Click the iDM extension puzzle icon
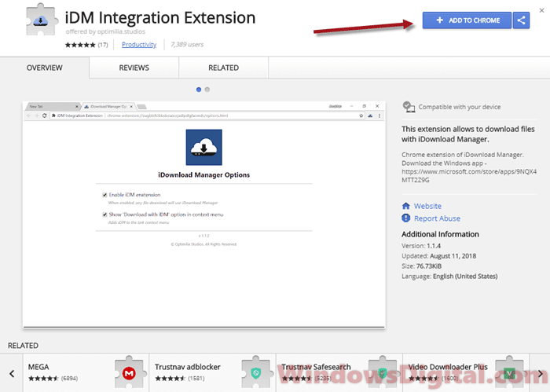550x392 pixels. pyautogui.click(x=42, y=20)
